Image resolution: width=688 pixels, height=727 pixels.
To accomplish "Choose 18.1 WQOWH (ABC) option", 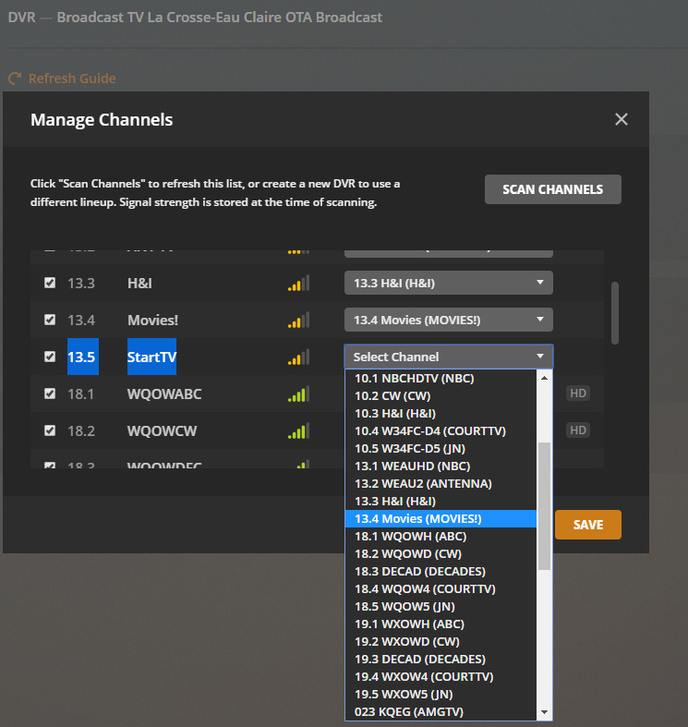I will (441, 536).
